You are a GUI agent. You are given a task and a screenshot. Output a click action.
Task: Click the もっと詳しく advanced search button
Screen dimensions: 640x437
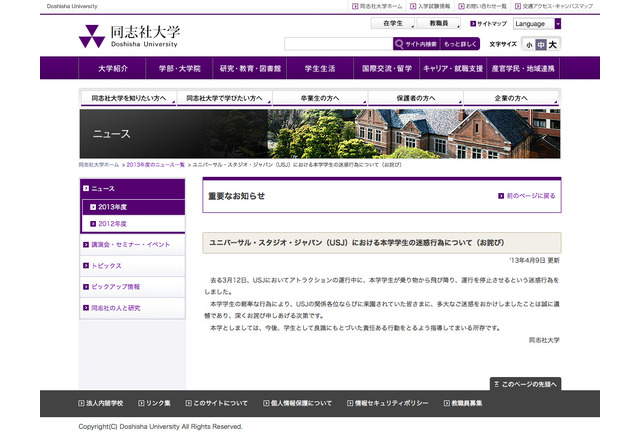click(460, 44)
